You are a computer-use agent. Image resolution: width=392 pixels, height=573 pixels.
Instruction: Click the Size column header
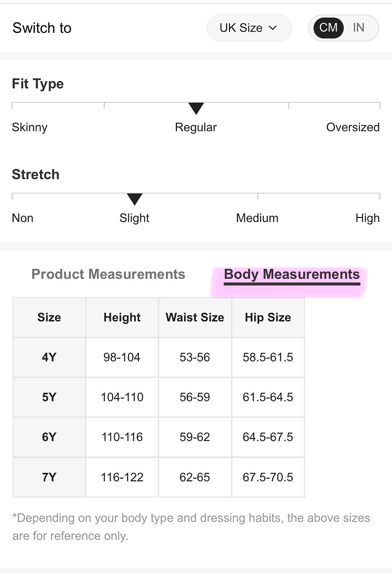tap(49, 317)
